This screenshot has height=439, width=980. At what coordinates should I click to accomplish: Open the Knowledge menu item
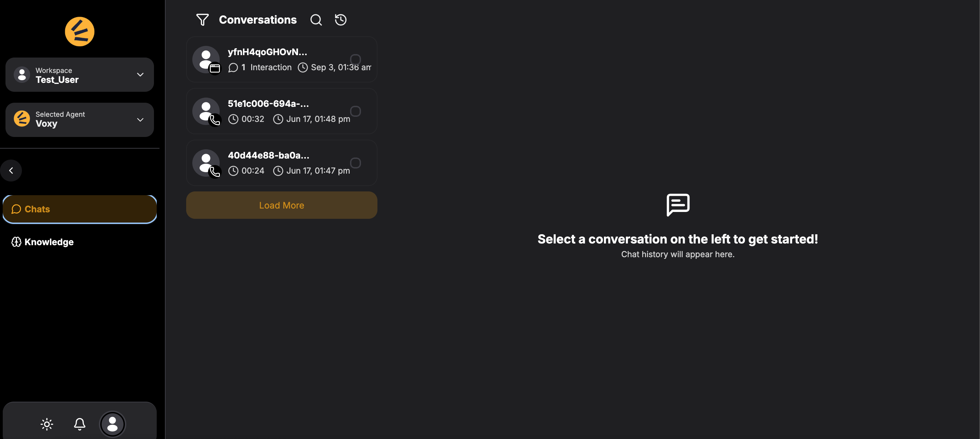point(79,242)
